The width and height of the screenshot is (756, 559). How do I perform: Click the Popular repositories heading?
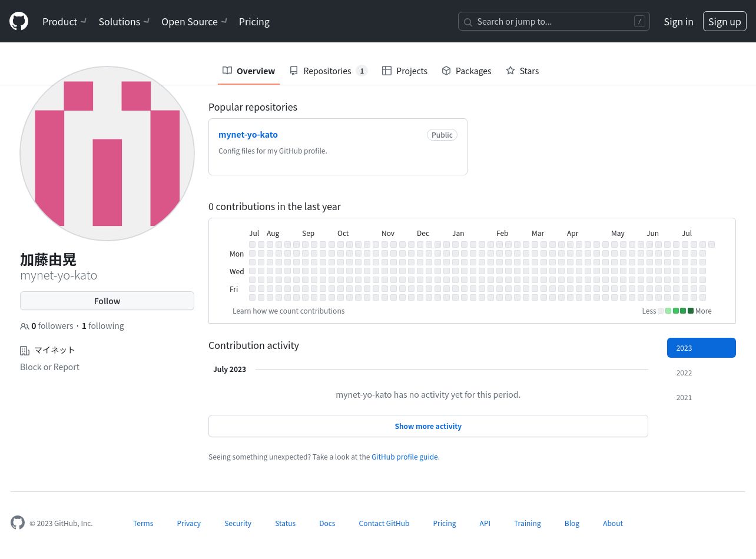[253, 107]
